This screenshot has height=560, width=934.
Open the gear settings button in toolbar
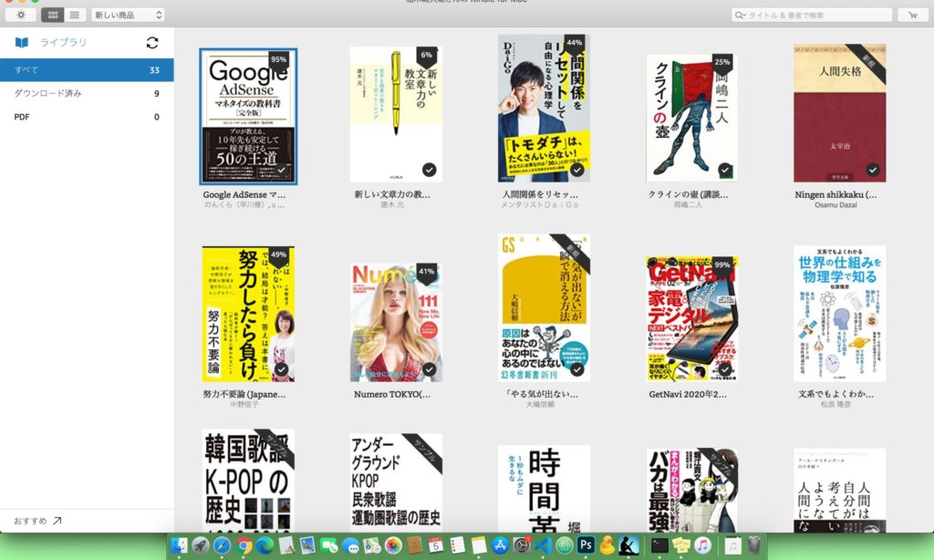click(x=21, y=15)
